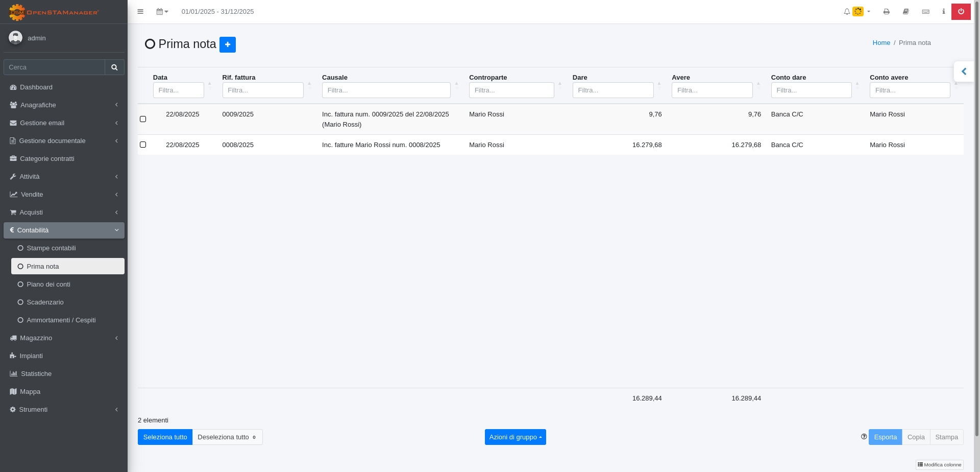
Task: Click the Seleziona tutto button
Action: tap(165, 437)
